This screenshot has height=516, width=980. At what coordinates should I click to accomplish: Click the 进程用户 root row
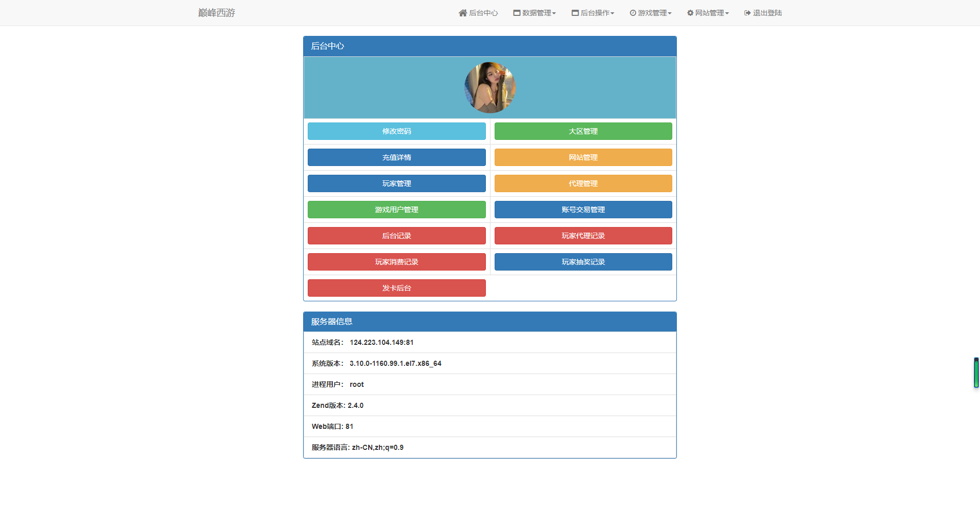coord(490,384)
